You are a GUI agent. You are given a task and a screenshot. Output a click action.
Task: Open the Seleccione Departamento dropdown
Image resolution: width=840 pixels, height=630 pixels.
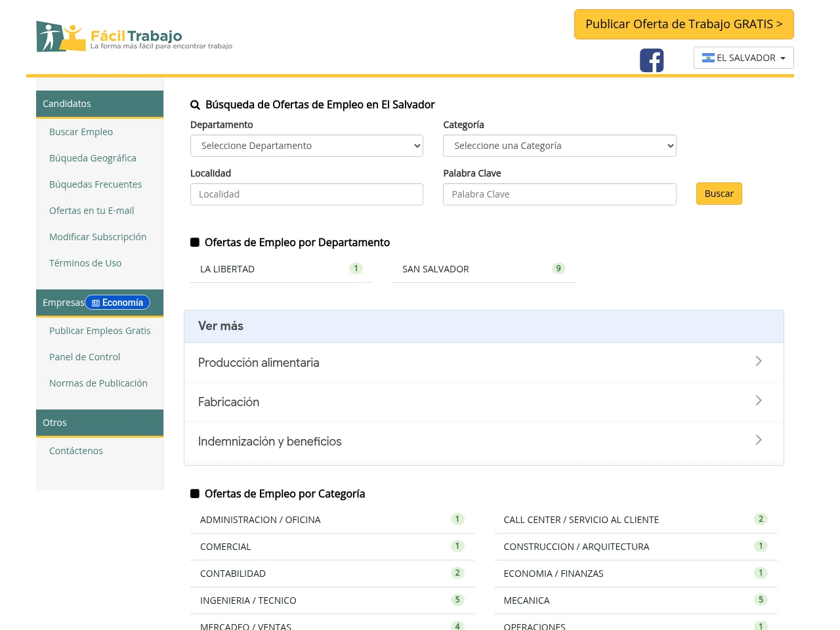tap(306, 146)
